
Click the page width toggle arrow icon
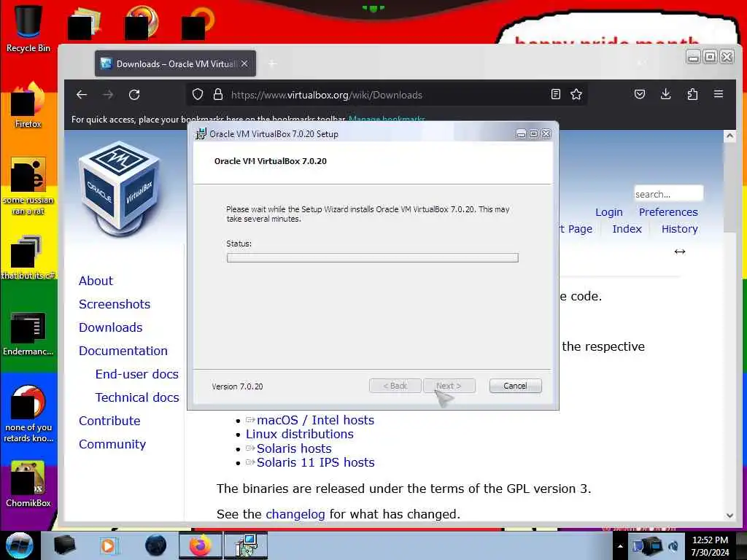680,252
